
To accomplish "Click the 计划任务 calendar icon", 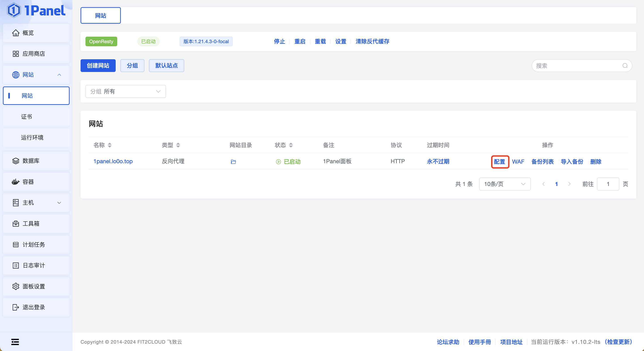I will [16, 245].
